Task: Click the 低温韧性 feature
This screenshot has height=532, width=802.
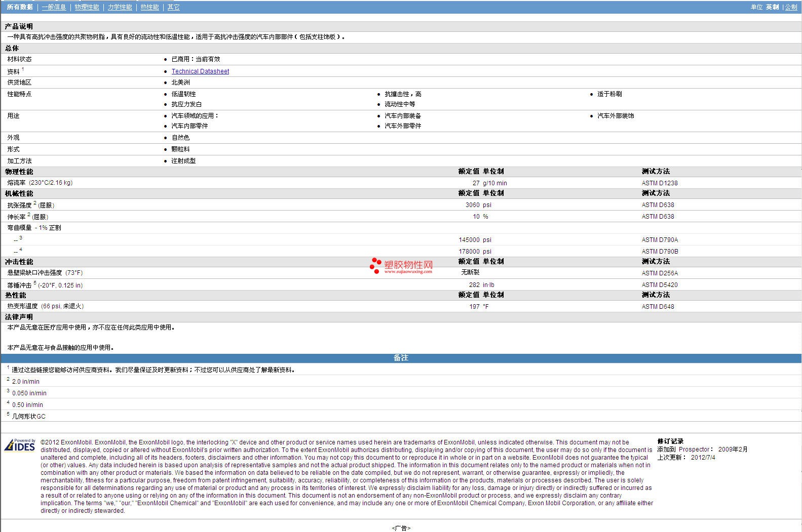Action: point(183,94)
